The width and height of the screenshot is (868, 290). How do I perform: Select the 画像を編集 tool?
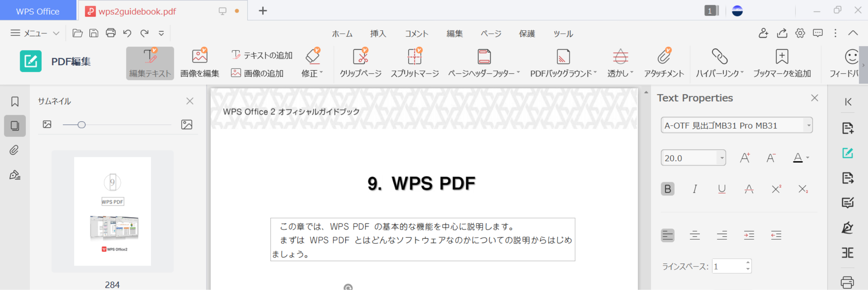pos(200,63)
